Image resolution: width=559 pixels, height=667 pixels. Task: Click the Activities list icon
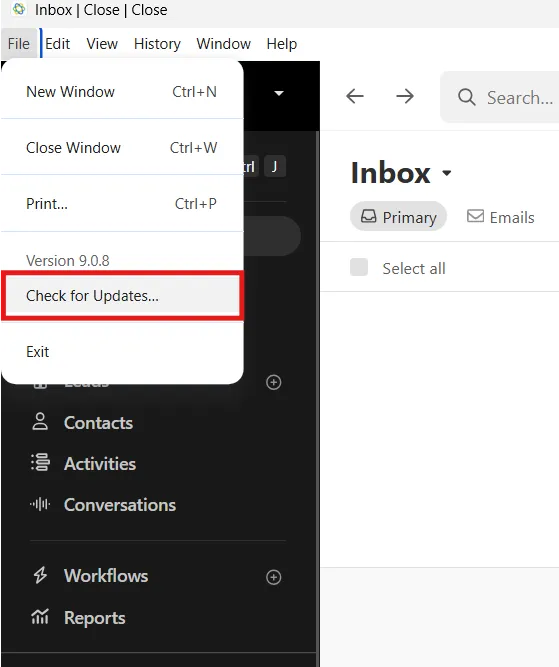(40, 462)
